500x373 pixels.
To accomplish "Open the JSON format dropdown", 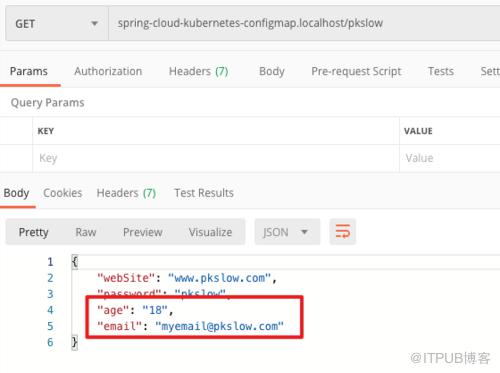I will (x=287, y=232).
